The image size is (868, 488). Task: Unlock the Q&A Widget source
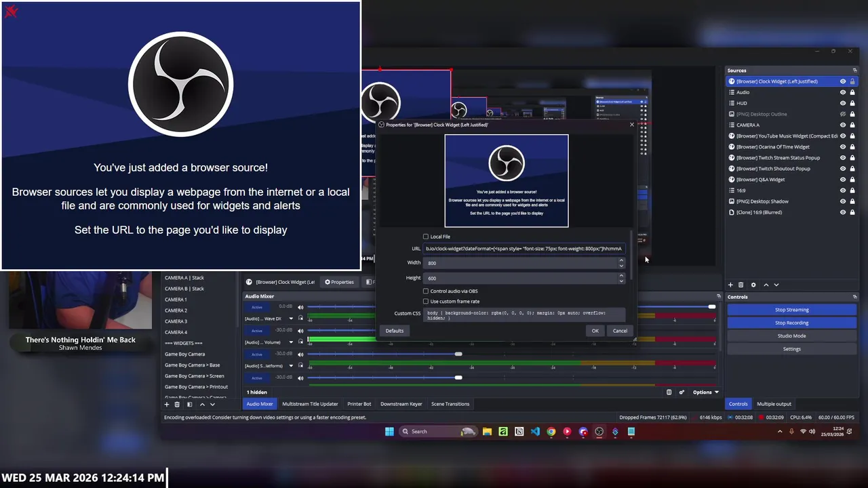coord(852,180)
